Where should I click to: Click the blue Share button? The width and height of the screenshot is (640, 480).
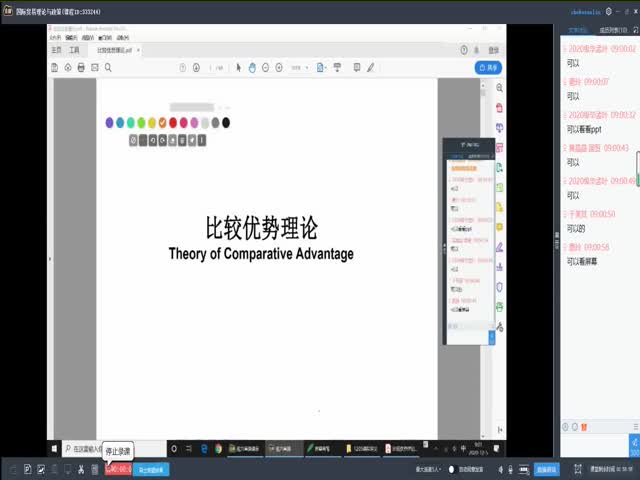[x=488, y=68]
